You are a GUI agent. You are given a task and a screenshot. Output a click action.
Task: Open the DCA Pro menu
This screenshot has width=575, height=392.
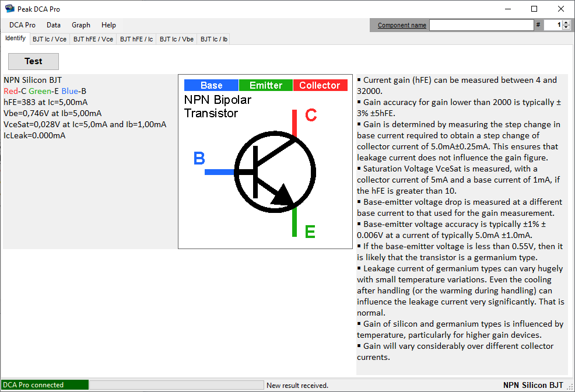point(22,25)
